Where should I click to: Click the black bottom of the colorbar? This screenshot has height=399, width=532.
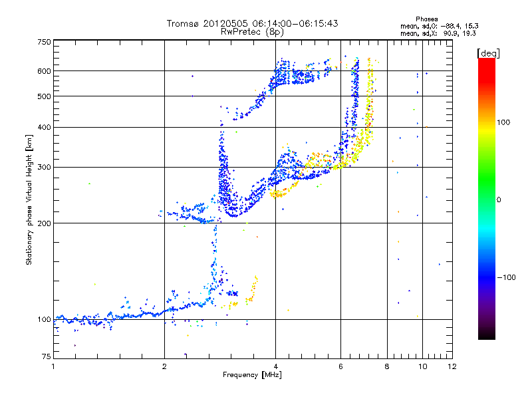pyautogui.click(x=487, y=334)
